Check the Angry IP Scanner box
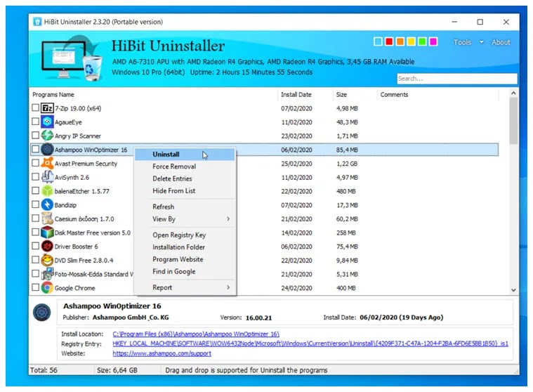 [35, 136]
